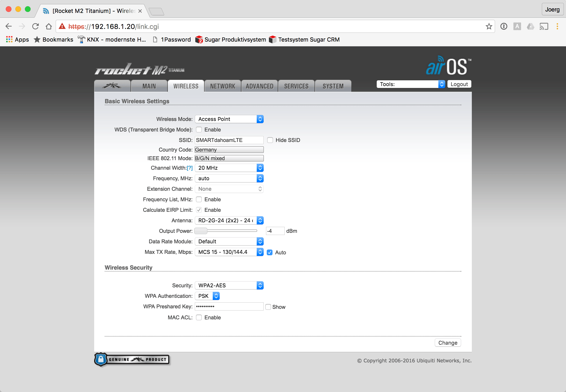Image resolution: width=566 pixels, height=392 pixels.
Task: Click the Country Code Germany field
Action: (229, 150)
